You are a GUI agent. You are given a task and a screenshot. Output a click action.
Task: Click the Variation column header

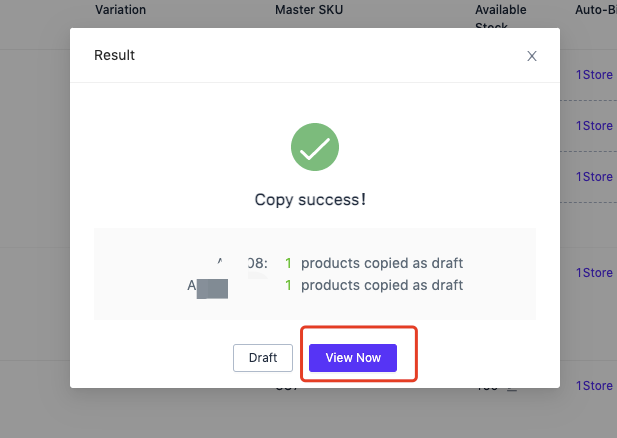(x=120, y=9)
